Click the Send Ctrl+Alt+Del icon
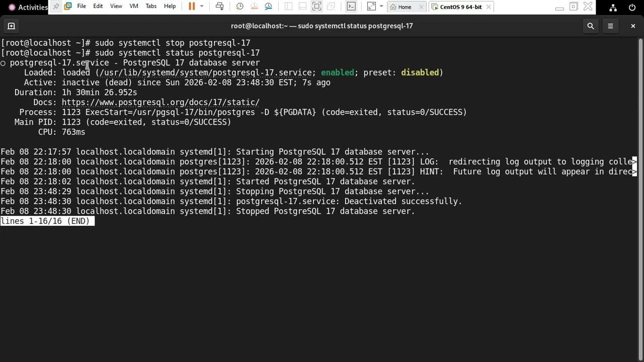 [220, 7]
